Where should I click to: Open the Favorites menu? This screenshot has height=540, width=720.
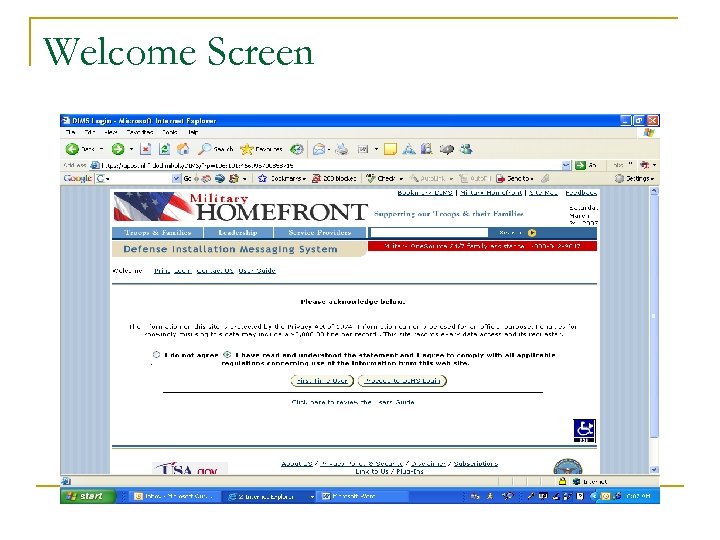140,132
